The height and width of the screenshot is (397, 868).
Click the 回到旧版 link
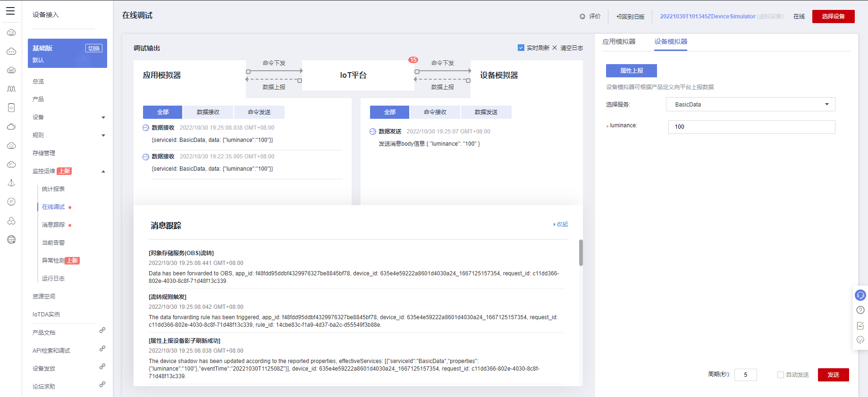(631, 17)
